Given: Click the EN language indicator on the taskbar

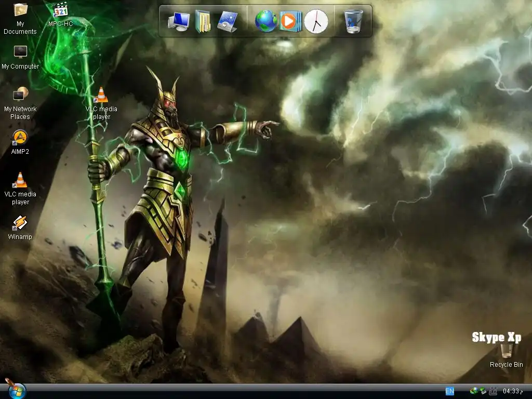Looking at the screenshot, I should [x=449, y=391].
